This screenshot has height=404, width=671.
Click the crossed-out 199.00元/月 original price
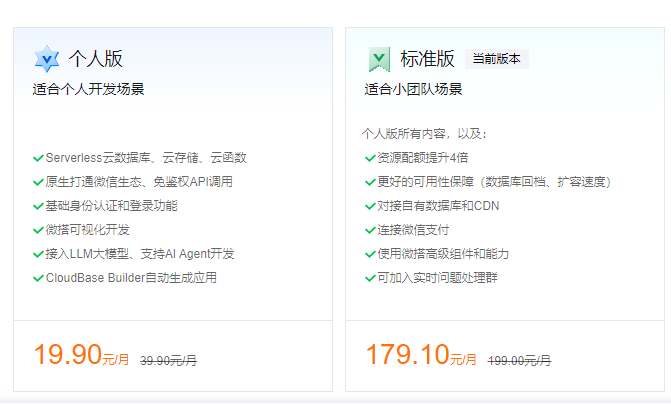tap(520, 360)
